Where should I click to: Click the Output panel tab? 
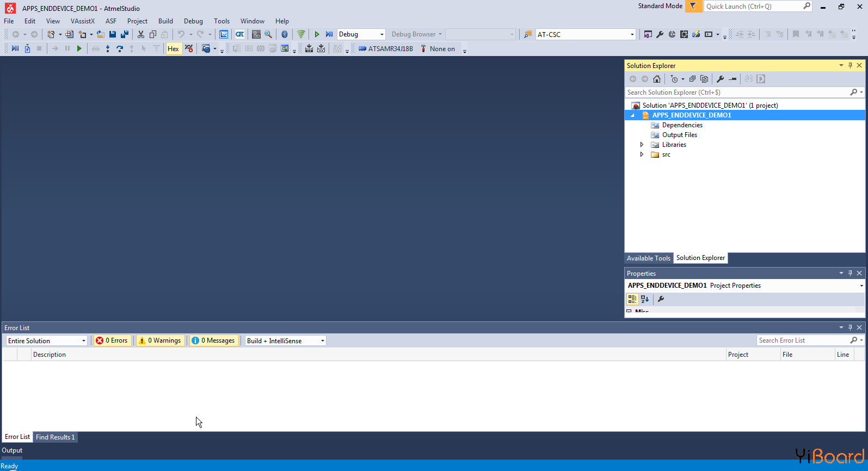tap(12, 450)
